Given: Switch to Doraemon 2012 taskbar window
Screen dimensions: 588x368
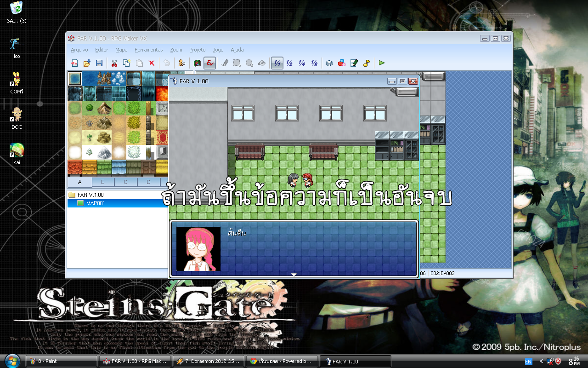Looking at the screenshot, I should (x=209, y=361).
